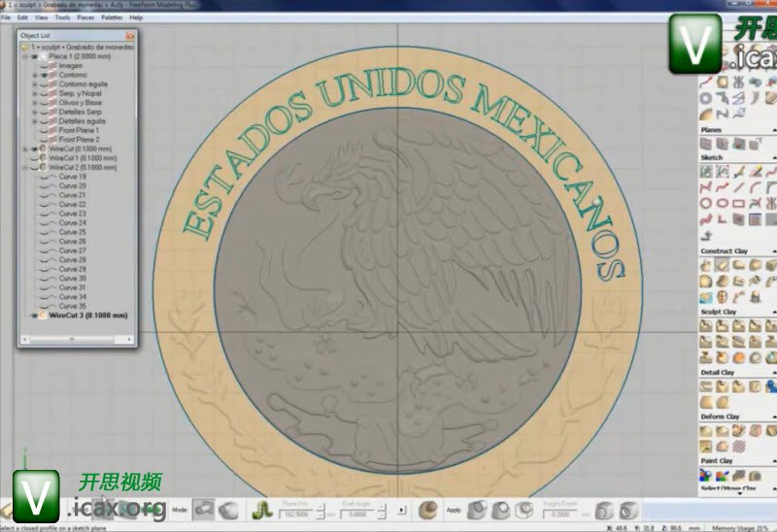Open the Help menu

point(136,17)
